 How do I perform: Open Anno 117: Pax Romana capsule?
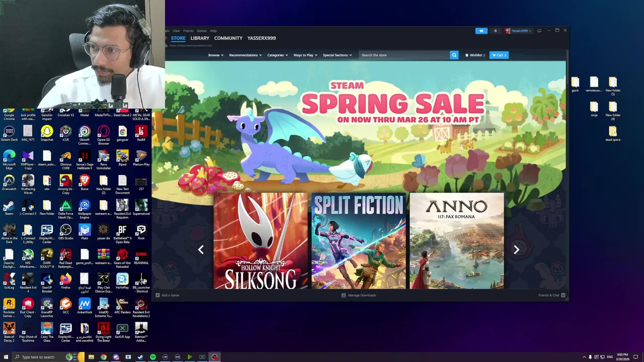coord(456,241)
